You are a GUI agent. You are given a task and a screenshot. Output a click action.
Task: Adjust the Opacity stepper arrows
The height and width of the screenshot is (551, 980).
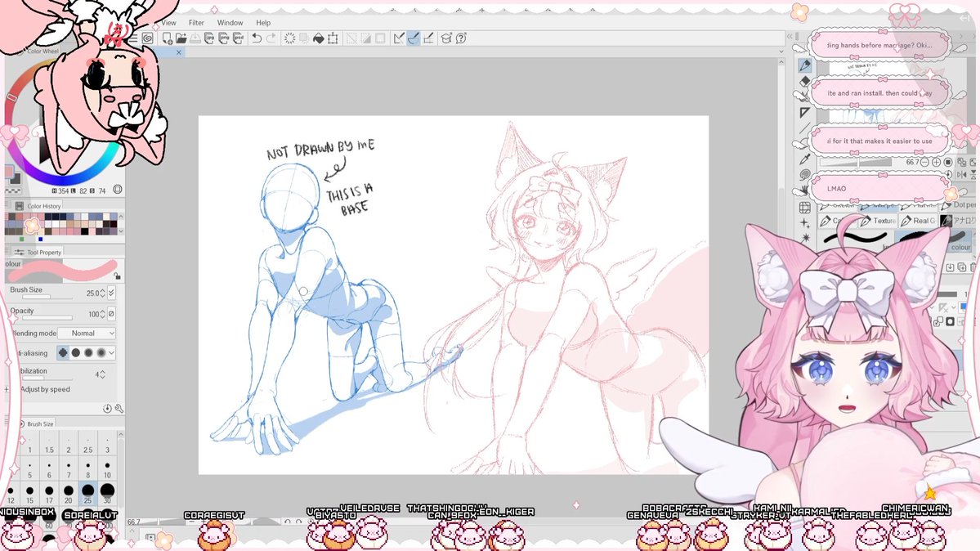click(x=102, y=314)
